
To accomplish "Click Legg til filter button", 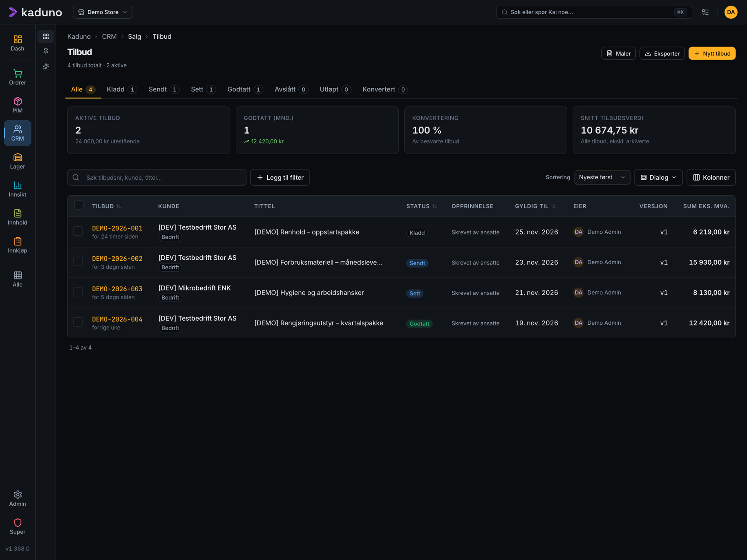I will 280,177.
